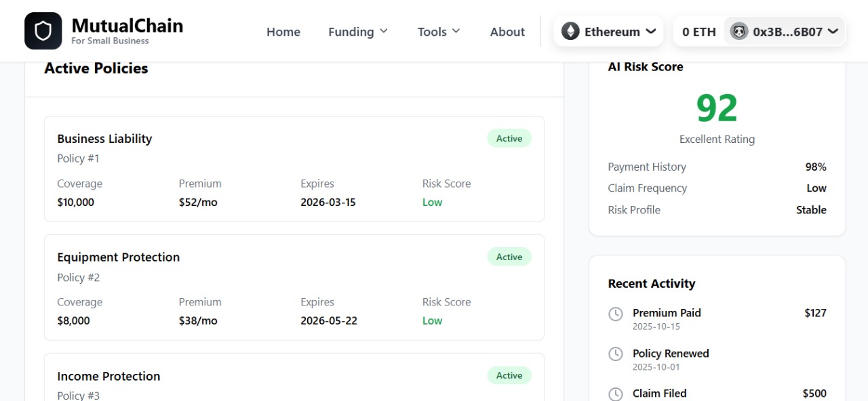Image resolution: width=868 pixels, height=401 pixels.
Task: Click the Active badge on Business Liability
Action: (509, 139)
